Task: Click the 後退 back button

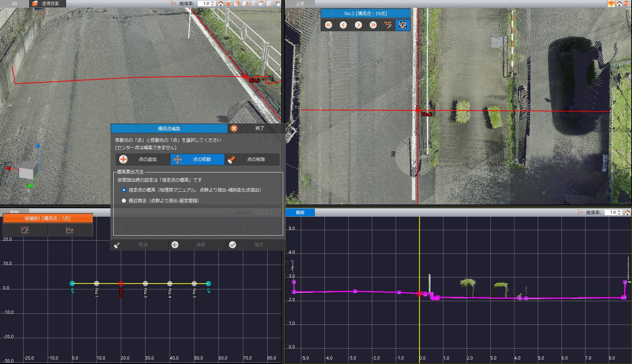Action: (197, 245)
